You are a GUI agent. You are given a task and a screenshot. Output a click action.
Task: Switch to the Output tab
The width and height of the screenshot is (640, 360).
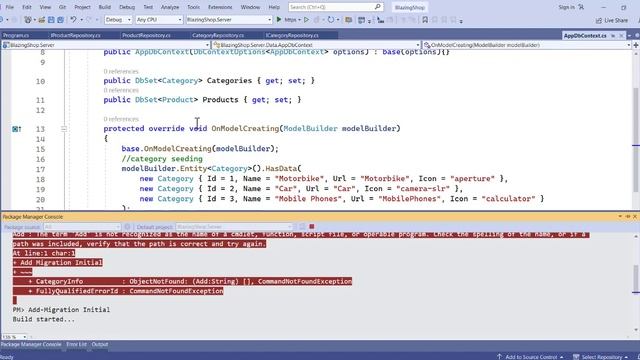click(100, 344)
